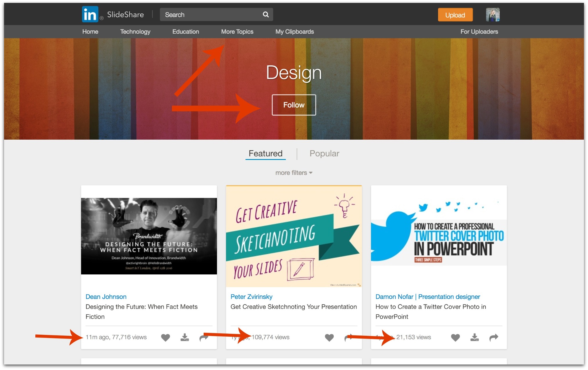Click the '109,774 views' text

coord(270,337)
